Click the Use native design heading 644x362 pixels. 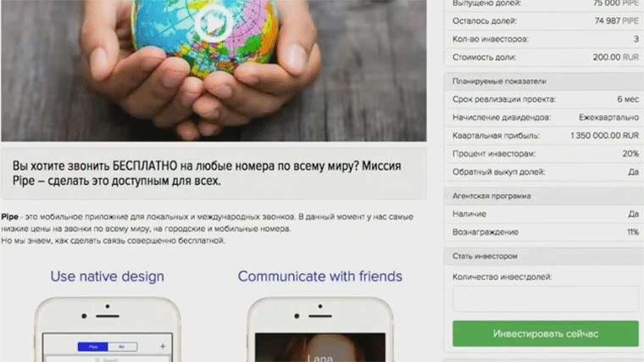click(x=108, y=276)
